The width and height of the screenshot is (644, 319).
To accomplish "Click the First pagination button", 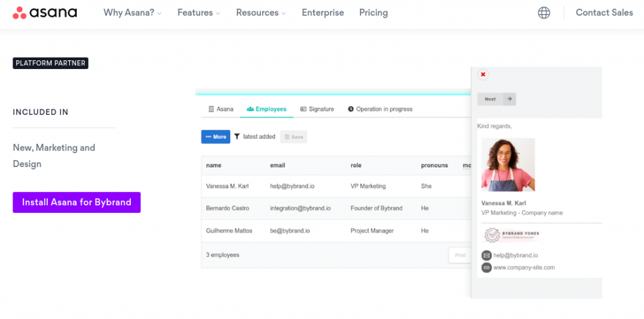I will coord(460,255).
